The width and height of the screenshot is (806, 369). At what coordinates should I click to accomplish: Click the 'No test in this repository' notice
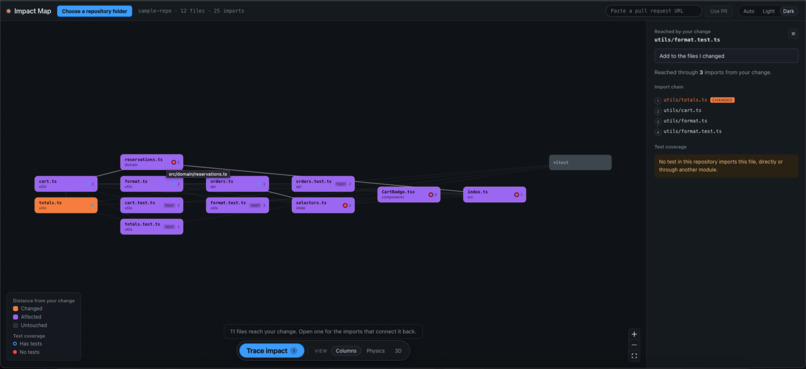pos(726,165)
